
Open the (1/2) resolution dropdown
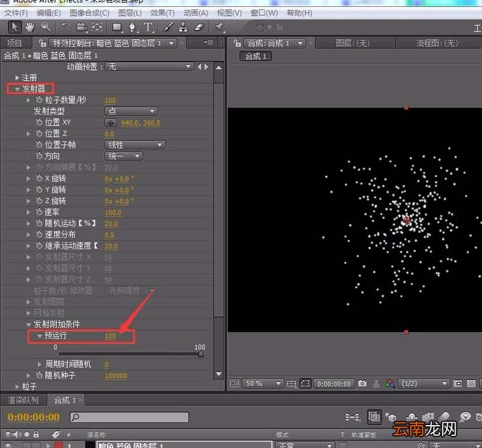coord(423,383)
